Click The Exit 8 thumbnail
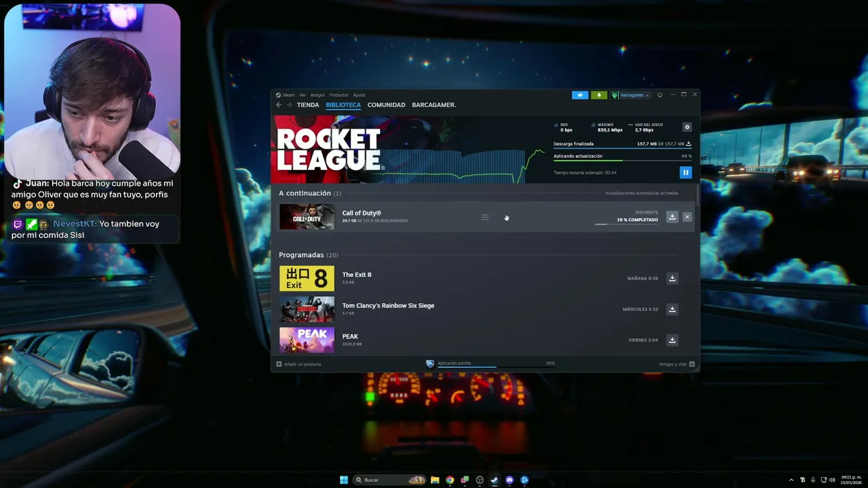The width and height of the screenshot is (868, 488). [307, 279]
